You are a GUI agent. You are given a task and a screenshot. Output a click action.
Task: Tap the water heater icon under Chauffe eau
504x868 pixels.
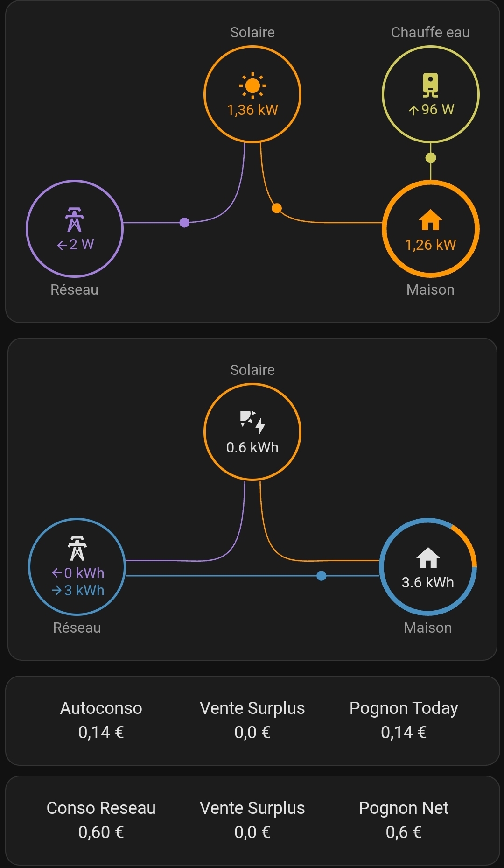pyautogui.click(x=430, y=85)
